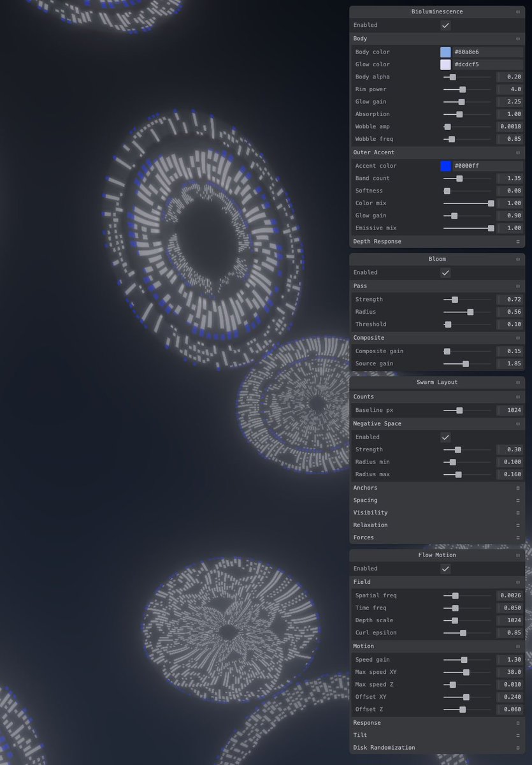The width and height of the screenshot is (532, 765).
Task: Click the Absorption slider
Action: point(467,114)
